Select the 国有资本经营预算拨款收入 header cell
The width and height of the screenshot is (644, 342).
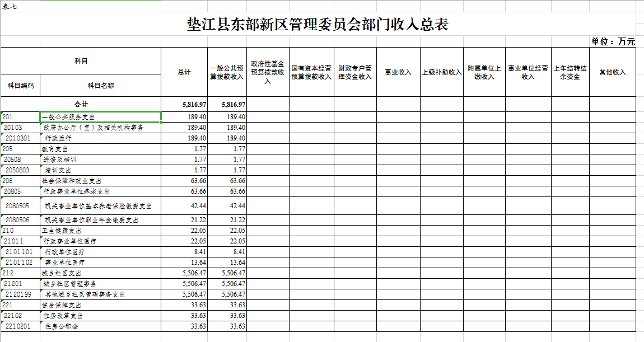click(311, 72)
